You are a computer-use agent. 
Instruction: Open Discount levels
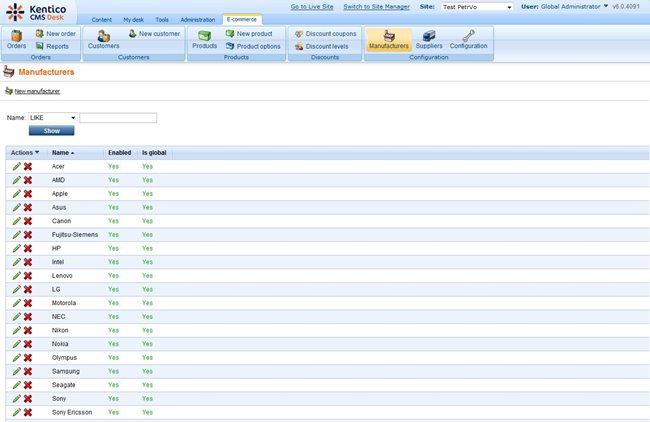[x=321, y=46]
